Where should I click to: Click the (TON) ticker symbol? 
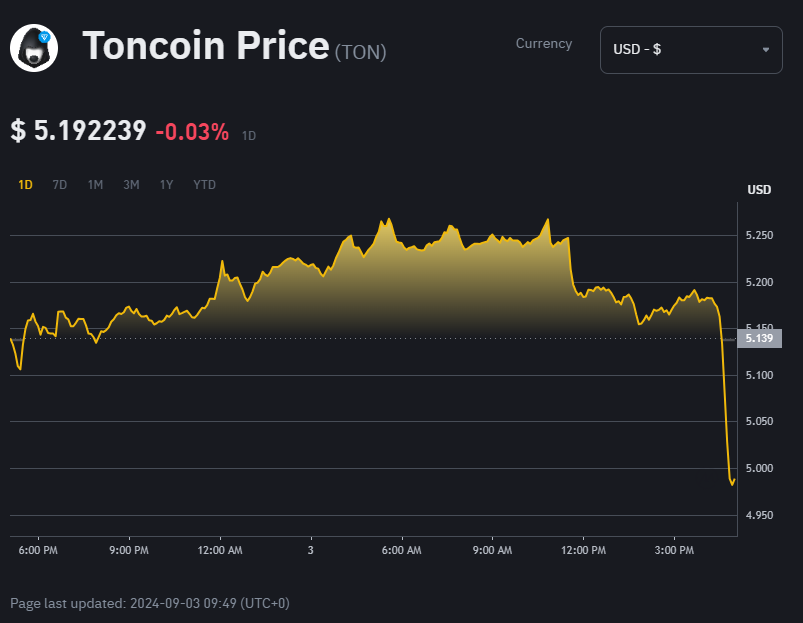coord(360,52)
